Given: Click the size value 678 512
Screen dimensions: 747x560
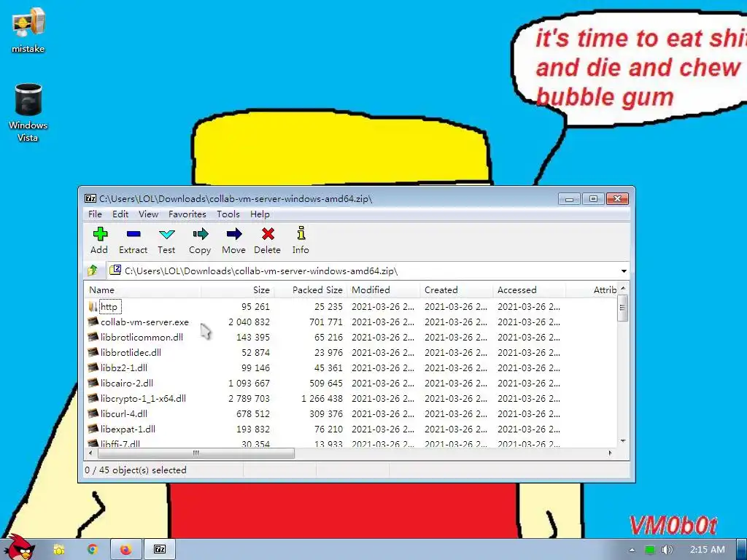Looking at the screenshot, I should [x=253, y=413].
